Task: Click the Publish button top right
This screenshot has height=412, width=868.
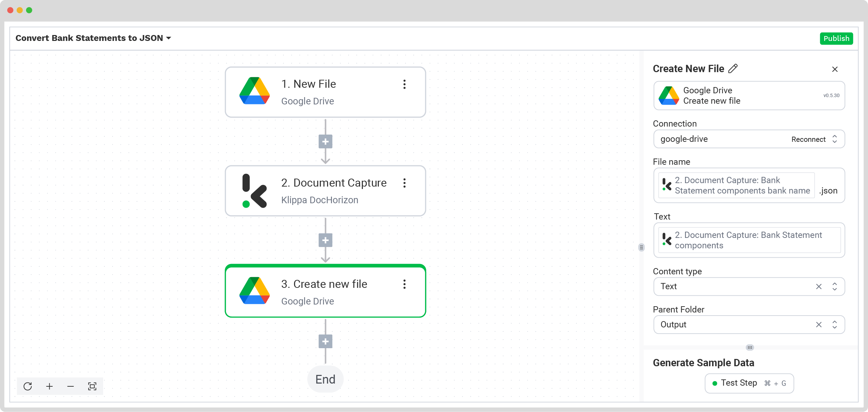Action: (x=836, y=38)
